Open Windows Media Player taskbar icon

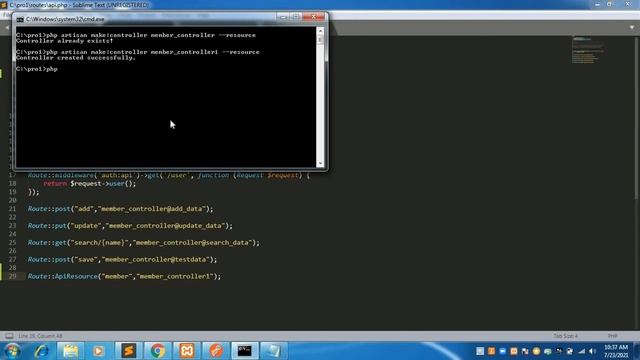click(x=98, y=351)
